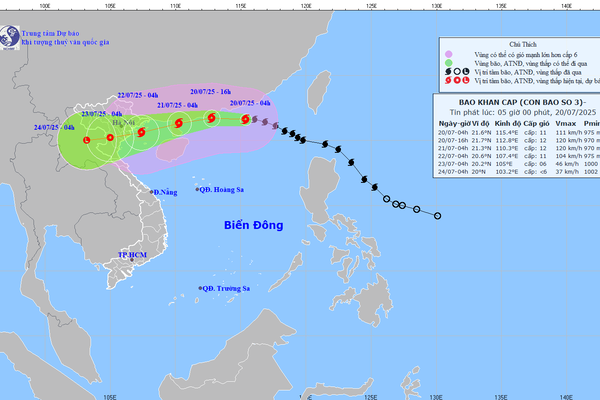This screenshot has width=600, height=400.
Task: Click the '24/07/25 - 04h' map date label
Action: (x=54, y=127)
